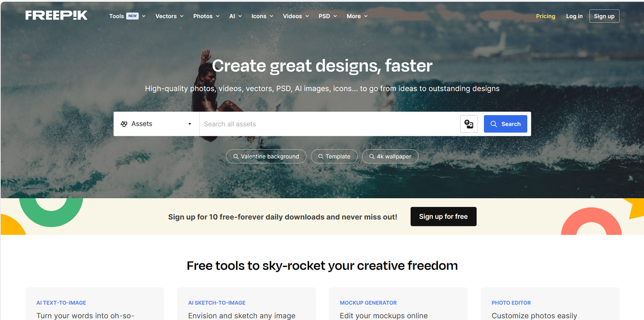Open the Assets type dropdown

point(156,124)
